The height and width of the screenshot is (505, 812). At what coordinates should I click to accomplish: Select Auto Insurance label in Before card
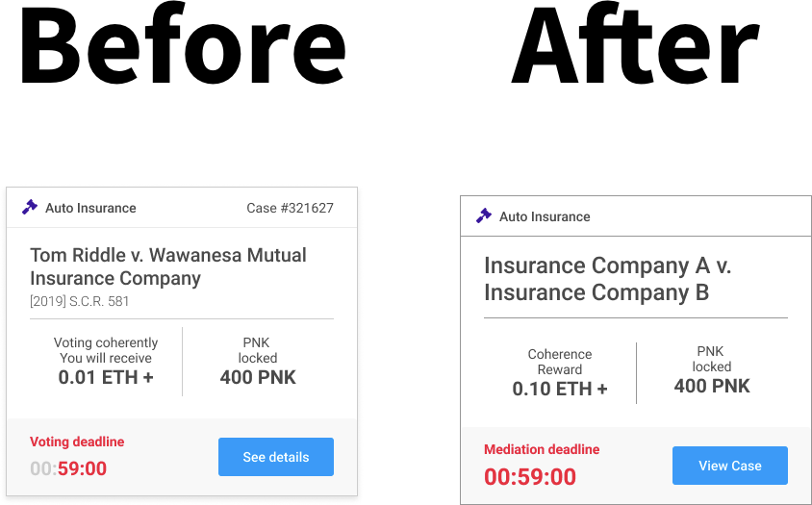pyautogui.click(x=90, y=208)
